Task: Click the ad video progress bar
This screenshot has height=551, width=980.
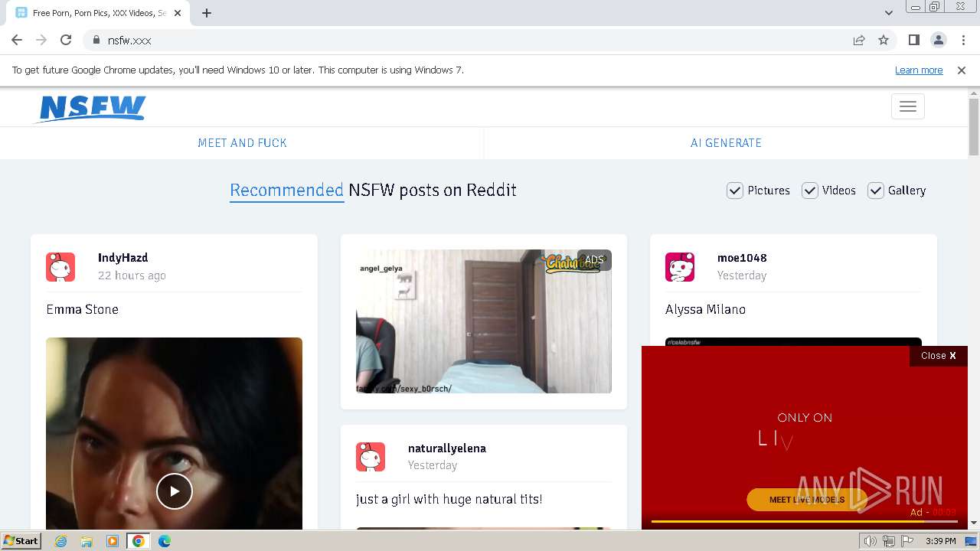Action: 804,522
